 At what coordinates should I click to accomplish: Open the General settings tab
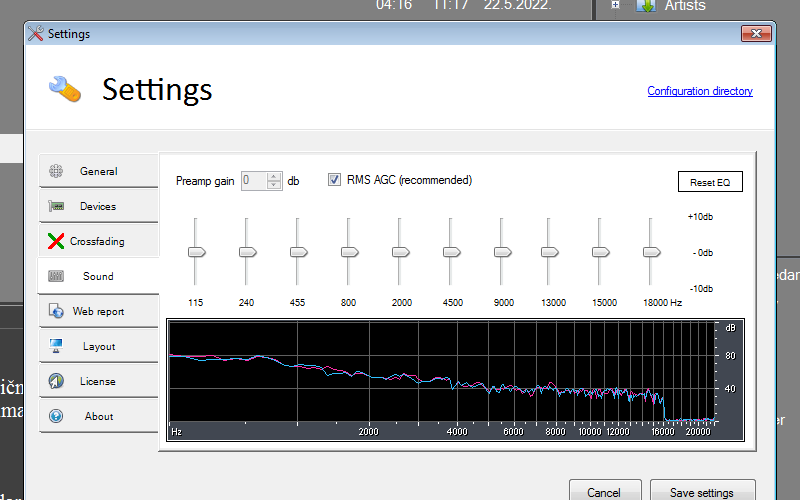point(98,171)
